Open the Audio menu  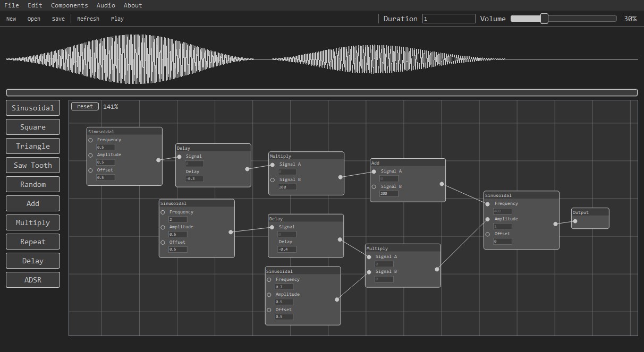[x=106, y=5]
